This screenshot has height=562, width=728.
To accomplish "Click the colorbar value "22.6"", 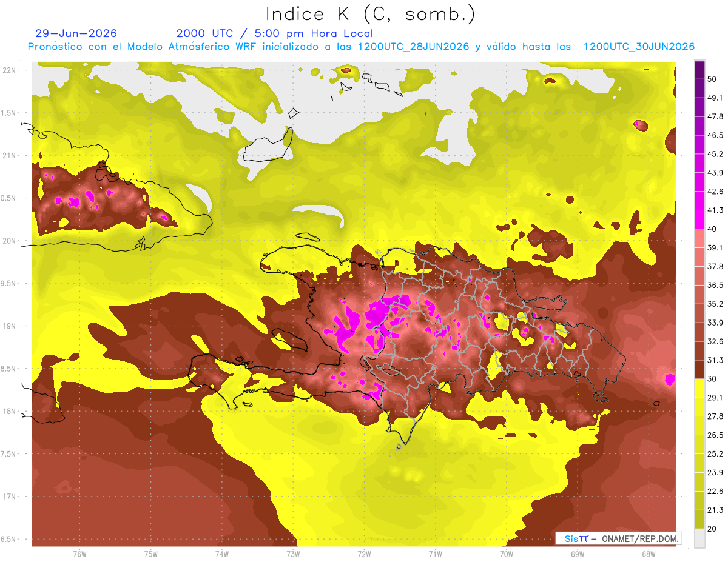I will (x=715, y=491).
